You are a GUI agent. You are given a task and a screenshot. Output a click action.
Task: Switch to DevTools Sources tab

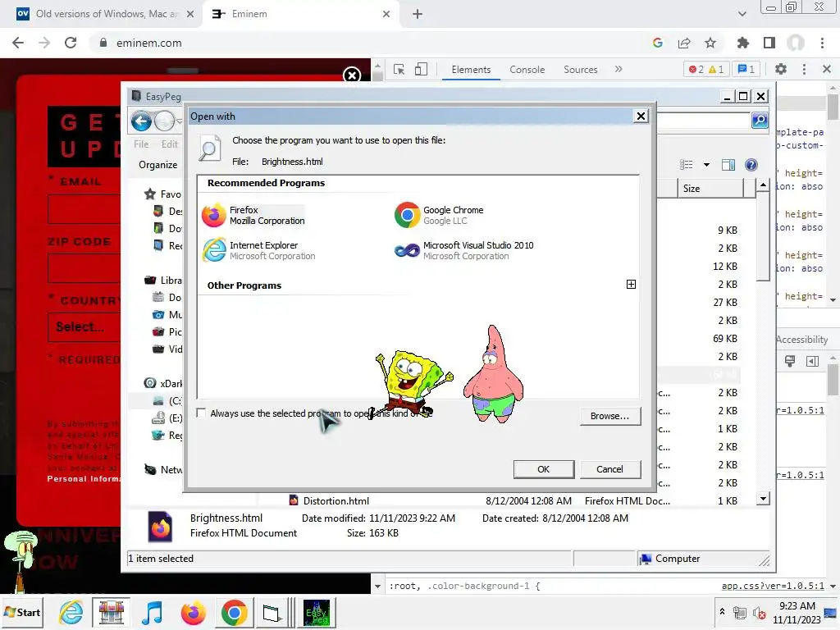pyautogui.click(x=580, y=70)
